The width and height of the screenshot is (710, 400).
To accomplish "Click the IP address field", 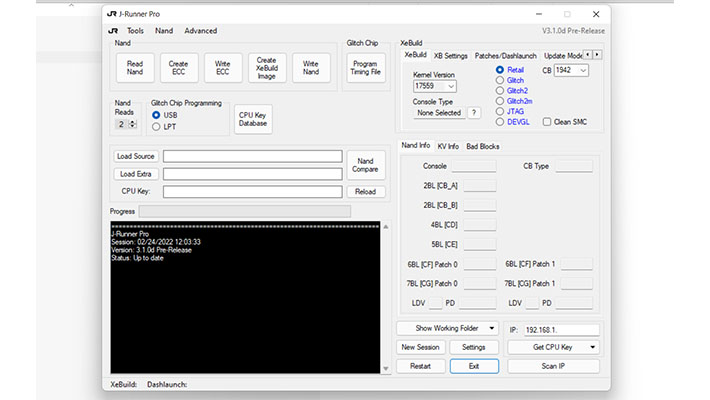I will pyautogui.click(x=561, y=330).
